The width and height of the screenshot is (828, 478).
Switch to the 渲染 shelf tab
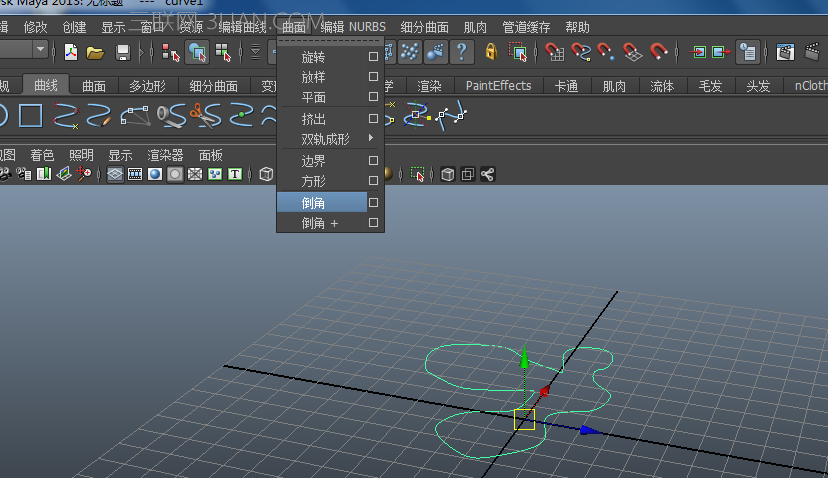click(x=429, y=86)
